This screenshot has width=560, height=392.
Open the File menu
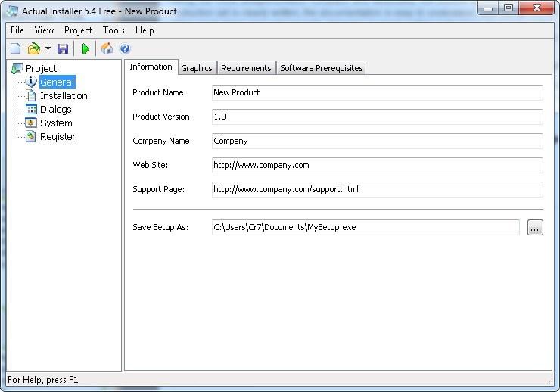point(17,30)
